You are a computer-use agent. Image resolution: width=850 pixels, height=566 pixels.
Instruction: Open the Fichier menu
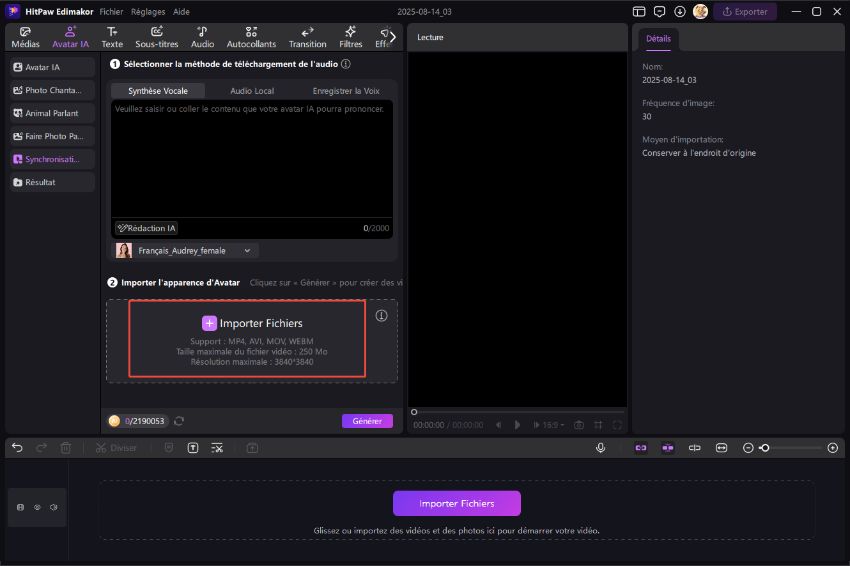click(x=111, y=11)
